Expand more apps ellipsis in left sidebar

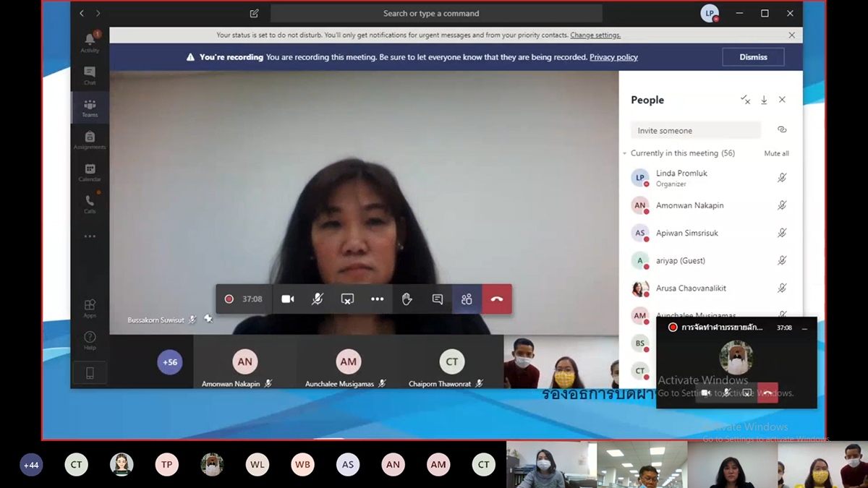[x=90, y=236]
